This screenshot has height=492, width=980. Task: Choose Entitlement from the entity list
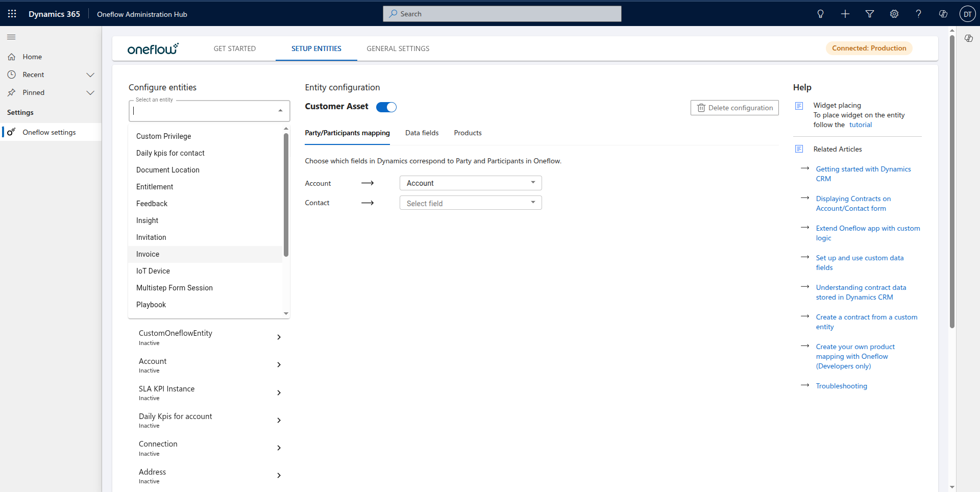pos(205,187)
